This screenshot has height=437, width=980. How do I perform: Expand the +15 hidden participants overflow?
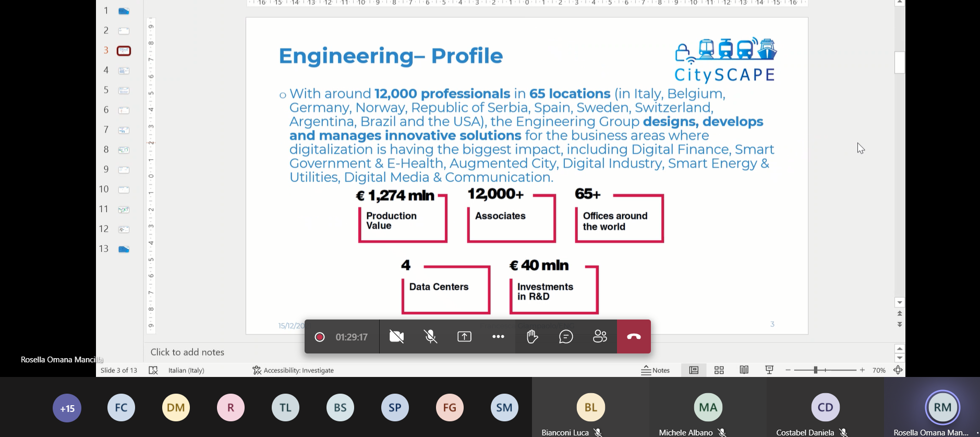point(67,408)
